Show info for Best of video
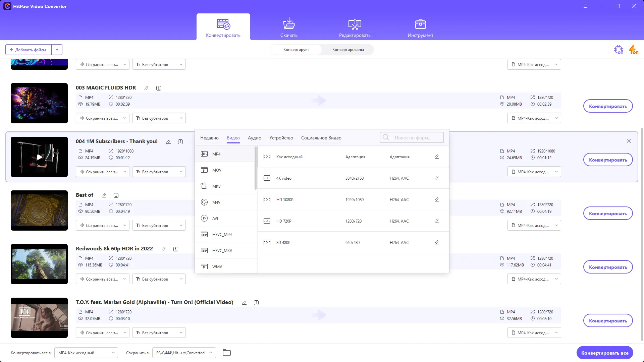 click(x=116, y=195)
